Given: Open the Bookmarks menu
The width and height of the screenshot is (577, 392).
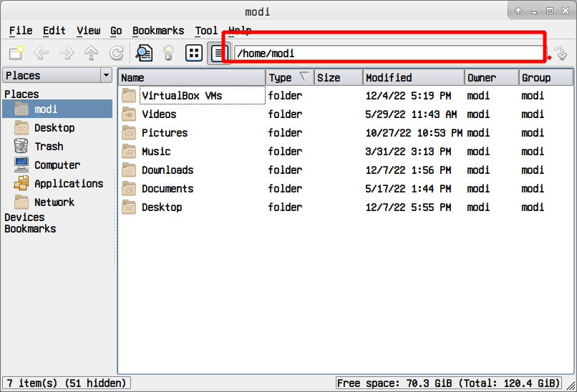Looking at the screenshot, I should click(158, 31).
